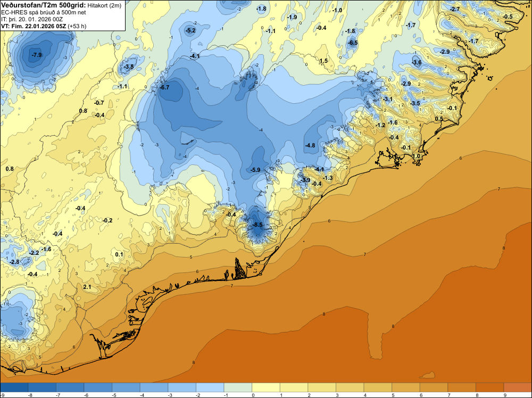Viewport: 532px width, 398px height.
Task: Click the darkest blue legend swatch, -9 to -8
Action: pyautogui.click(x=14, y=387)
